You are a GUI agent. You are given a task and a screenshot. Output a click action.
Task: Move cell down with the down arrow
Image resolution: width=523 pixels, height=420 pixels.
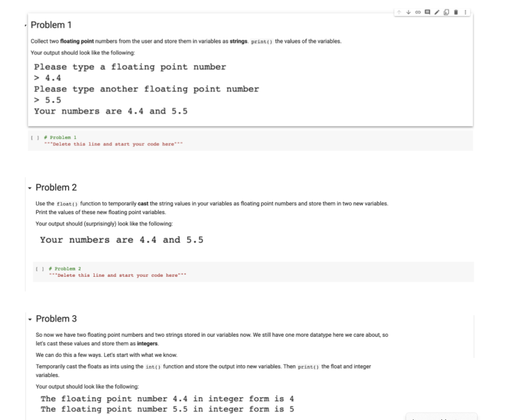coord(408,12)
